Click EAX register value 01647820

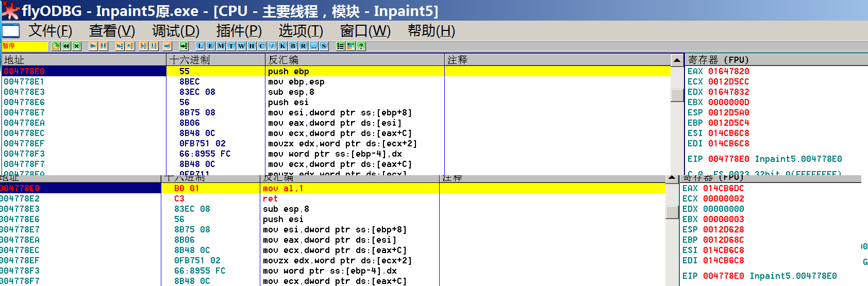pyautogui.click(x=728, y=71)
